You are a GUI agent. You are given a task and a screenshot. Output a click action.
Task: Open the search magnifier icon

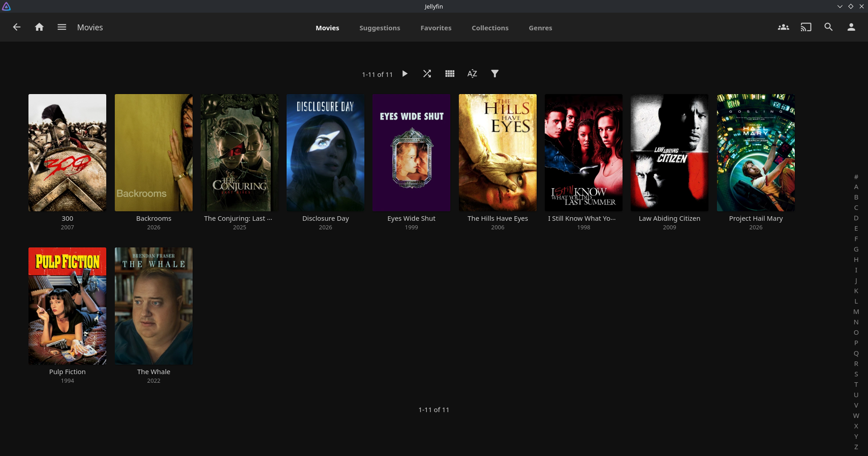[829, 27]
